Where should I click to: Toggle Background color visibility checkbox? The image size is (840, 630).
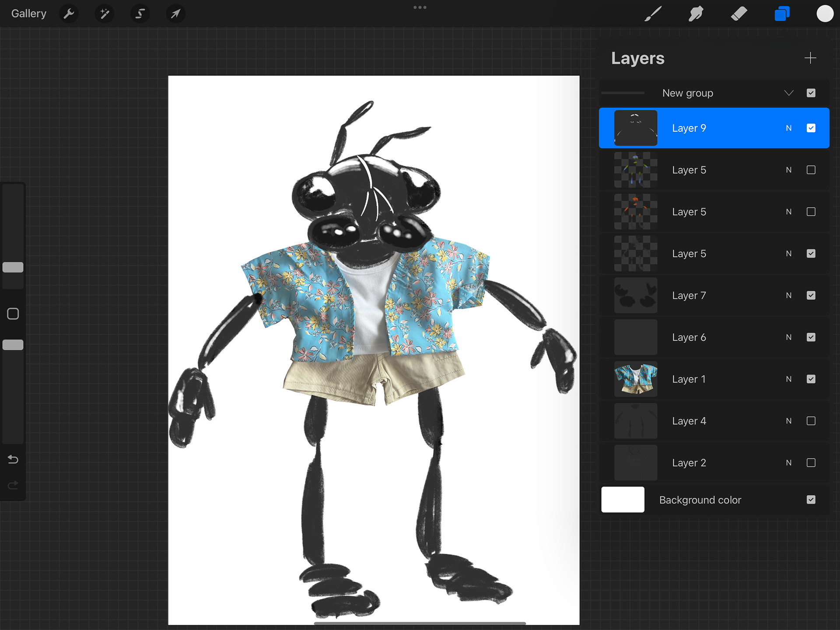pos(811,500)
